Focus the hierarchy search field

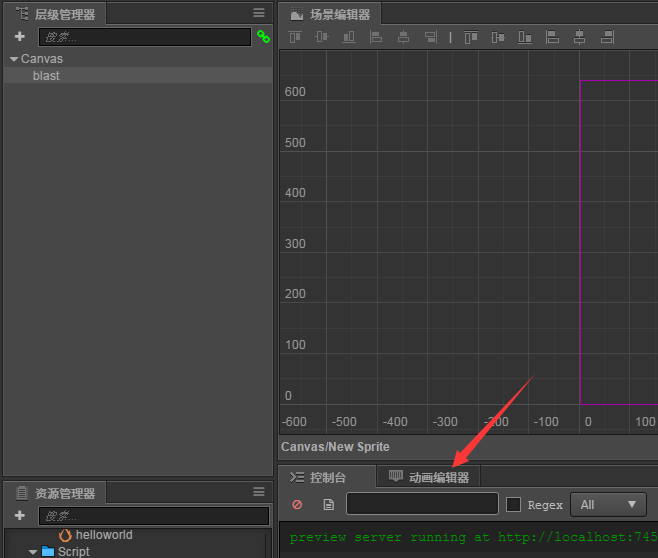145,37
